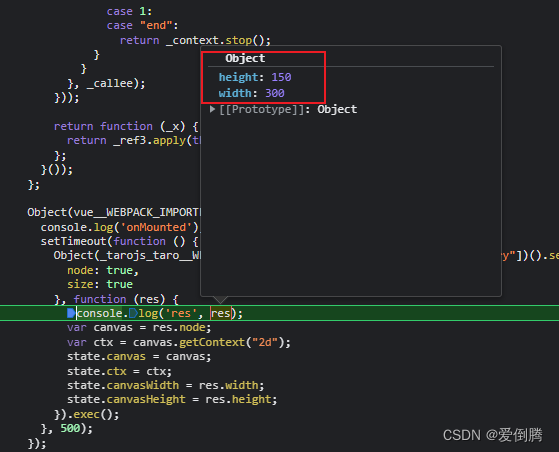Click the height property value 150
559x452 pixels.
tap(281, 77)
